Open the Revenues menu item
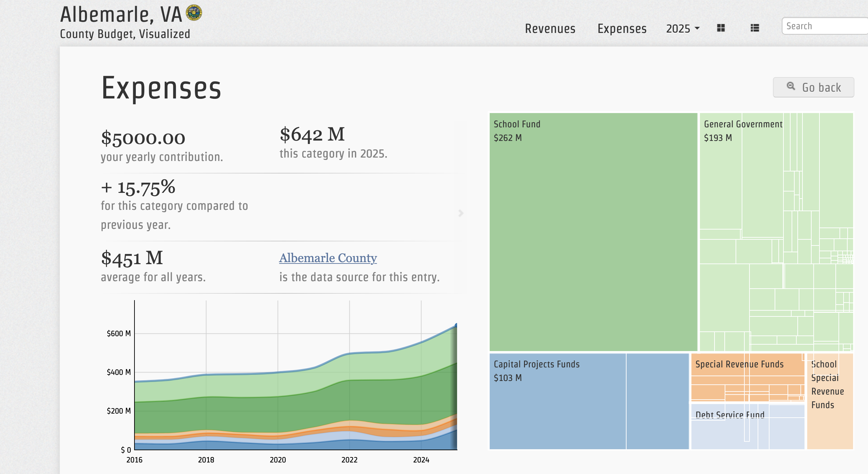The width and height of the screenshot is (868, 474). (x=550, y=29)
